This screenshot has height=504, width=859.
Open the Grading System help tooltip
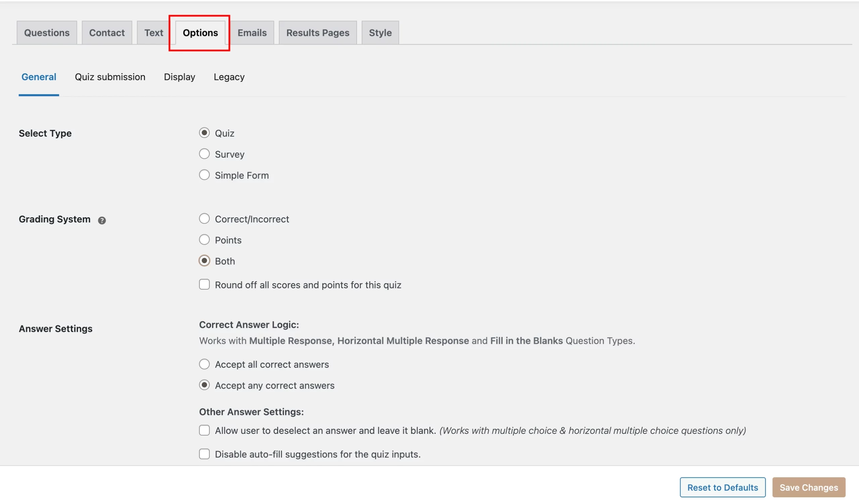tap(102, 220)
